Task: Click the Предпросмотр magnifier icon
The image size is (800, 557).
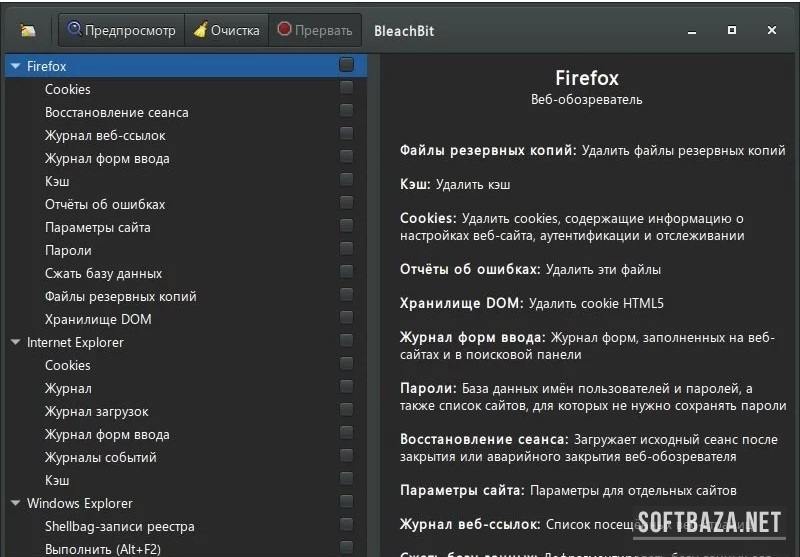Action: 74,30
